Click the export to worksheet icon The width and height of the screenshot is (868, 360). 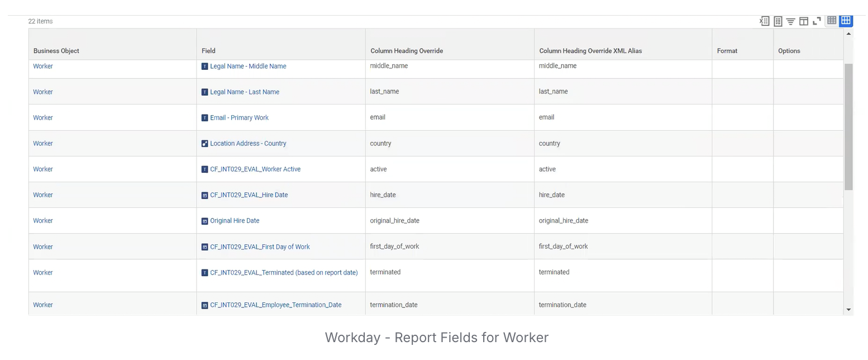(x=778, y=21)
